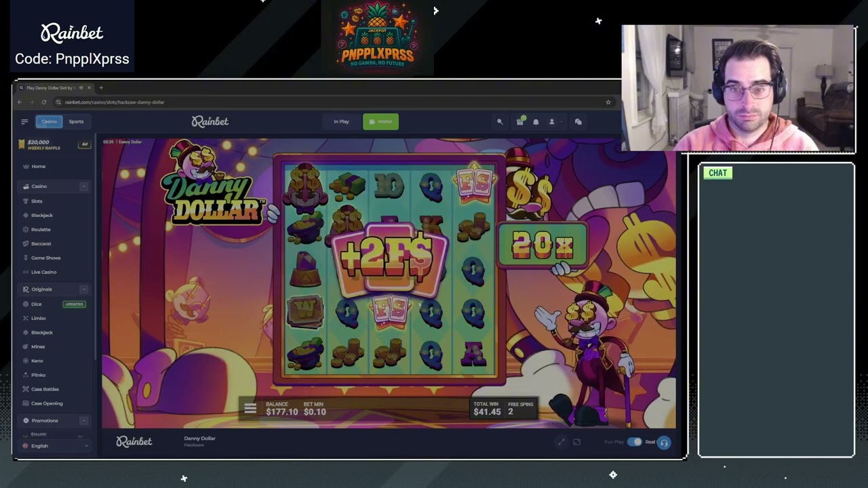Image resolution: width=868 pixels, height=488 pixels.
Task: Open the Keno original game
Action: 37,361
